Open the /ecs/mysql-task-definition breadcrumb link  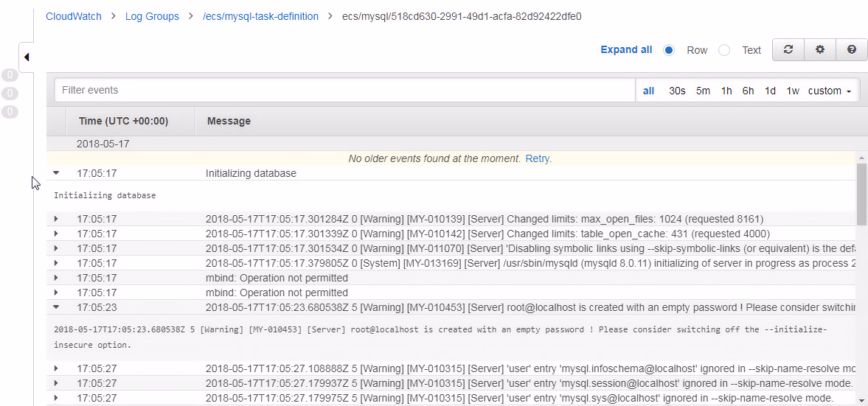[261, 16]
